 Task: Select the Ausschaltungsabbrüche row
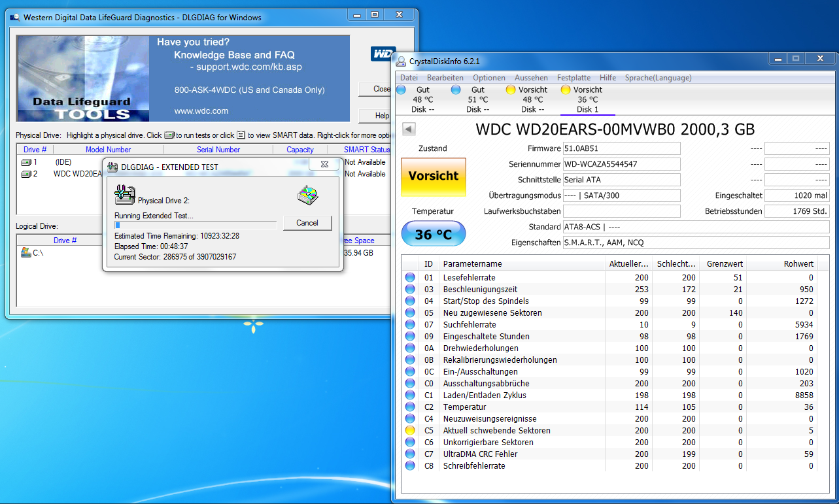pyautogui.click(x=609, y=384)
